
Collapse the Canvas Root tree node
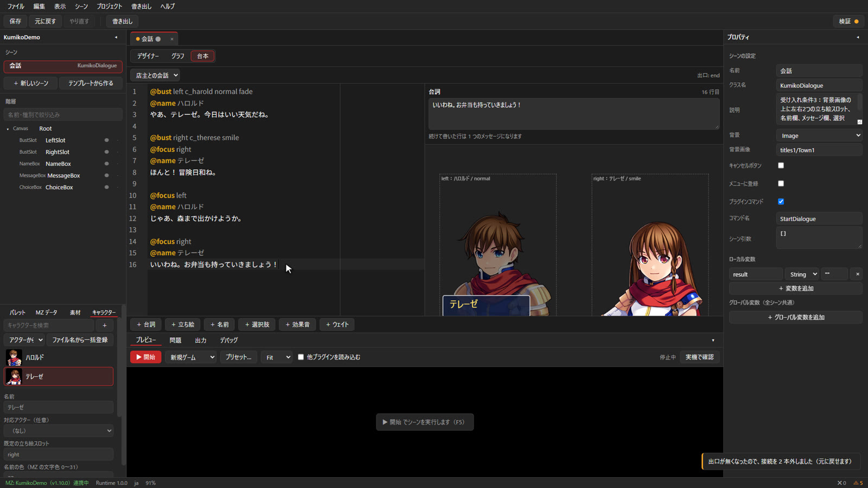(8, 129)
